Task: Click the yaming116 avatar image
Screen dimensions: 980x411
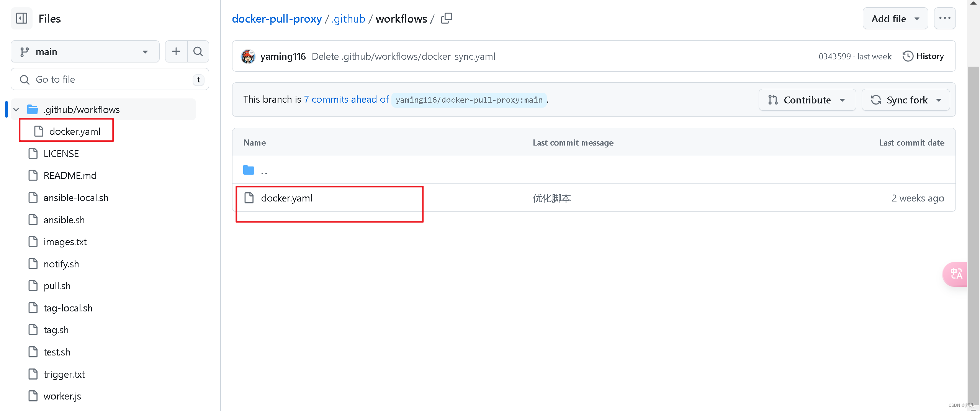Action: point(248,56)
